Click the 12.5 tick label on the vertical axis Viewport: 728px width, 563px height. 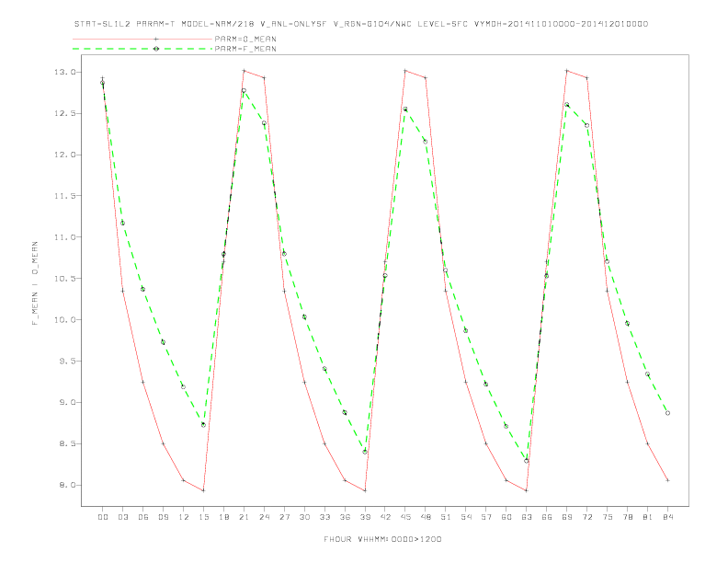[x=64, y=113]
